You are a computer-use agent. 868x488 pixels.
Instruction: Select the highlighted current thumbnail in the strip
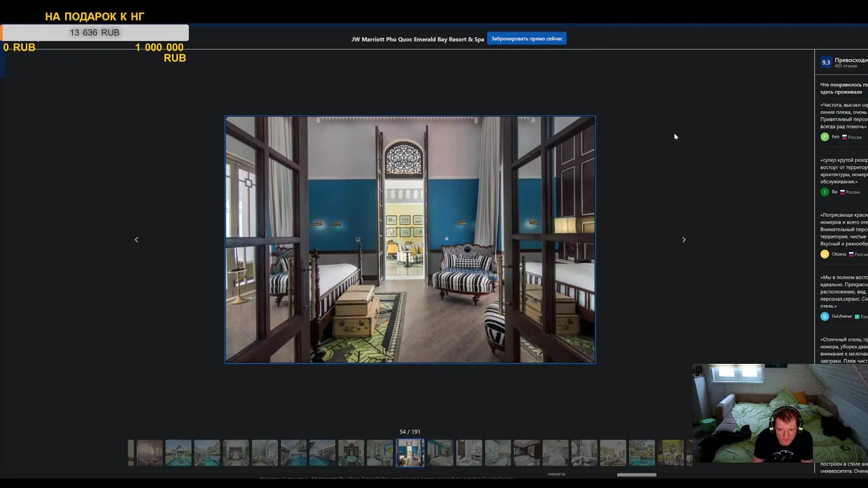[x=410, y=453]
